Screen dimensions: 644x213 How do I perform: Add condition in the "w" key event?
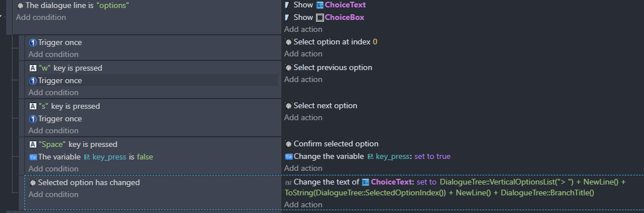[x=54, y=92]
